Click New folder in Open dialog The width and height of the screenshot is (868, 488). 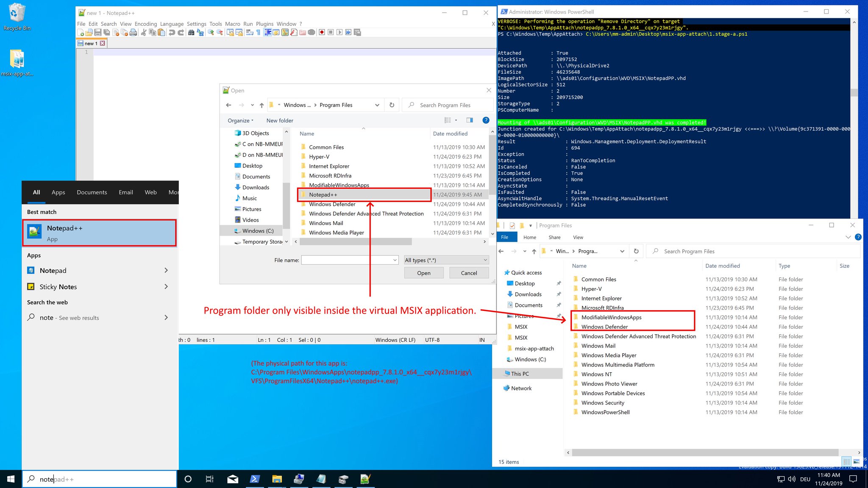(x=280, y=121)
